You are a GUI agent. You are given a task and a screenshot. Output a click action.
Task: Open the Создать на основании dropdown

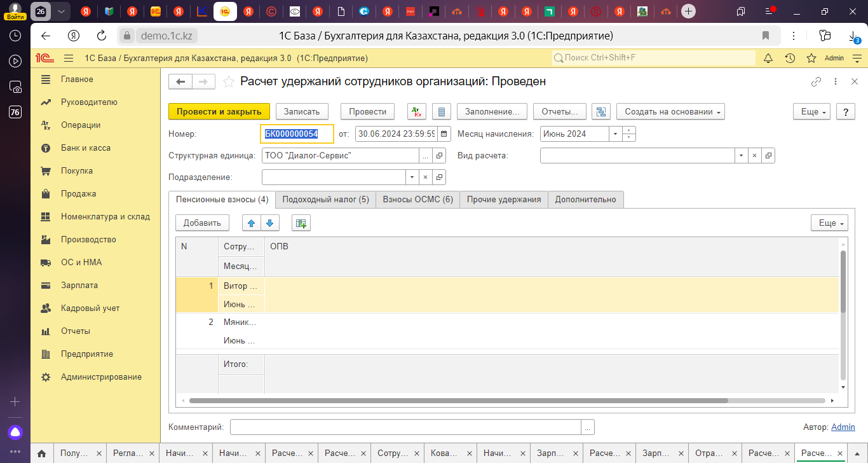[x=670, y=111]
